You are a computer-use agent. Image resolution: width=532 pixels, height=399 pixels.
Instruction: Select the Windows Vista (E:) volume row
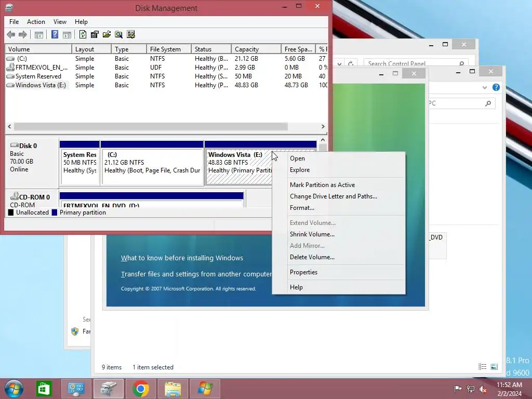point(166,85)
